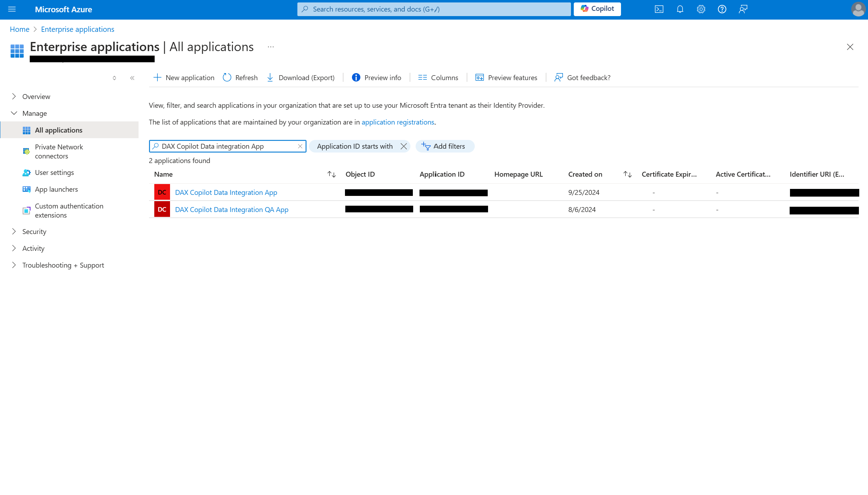Click New application plus button

point(184,78)
